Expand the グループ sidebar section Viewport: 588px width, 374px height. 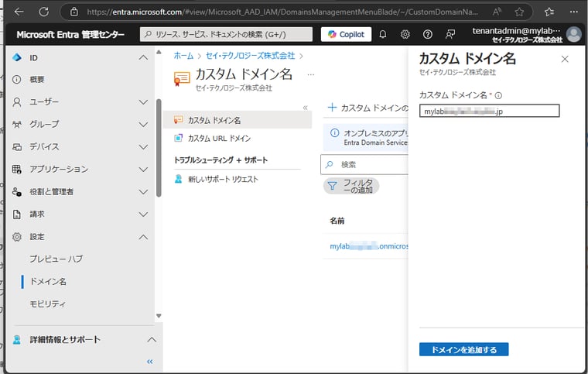pos(143,124)
